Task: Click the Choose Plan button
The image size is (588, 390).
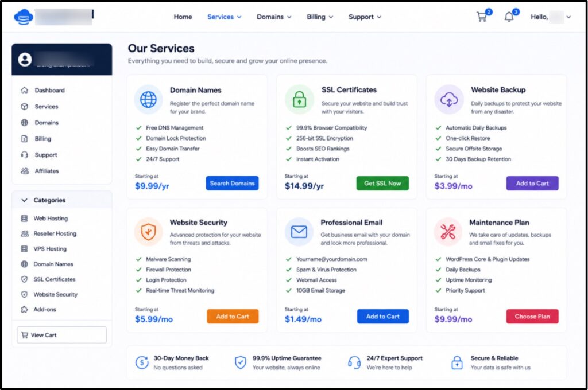Action: [x=532, y=317]
